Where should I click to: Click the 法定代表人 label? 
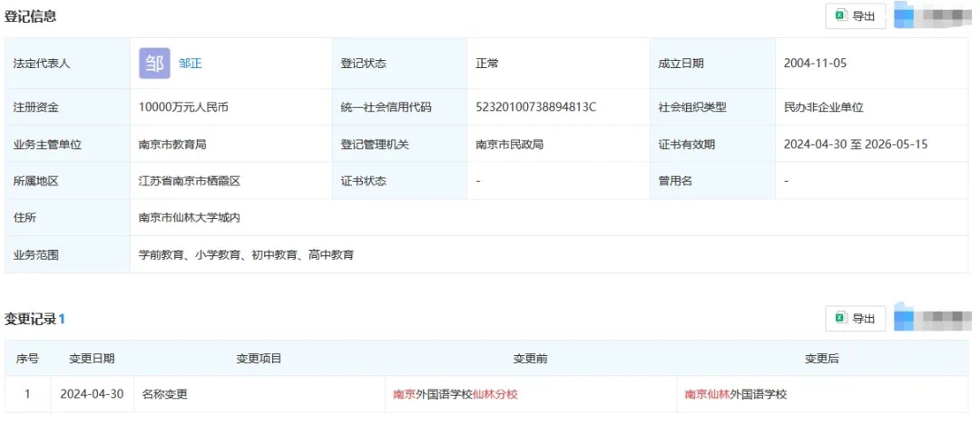[41, 64]
